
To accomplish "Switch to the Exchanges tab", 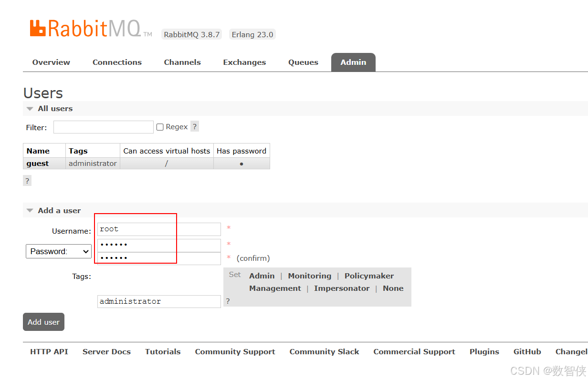I will tap(244, 62).
